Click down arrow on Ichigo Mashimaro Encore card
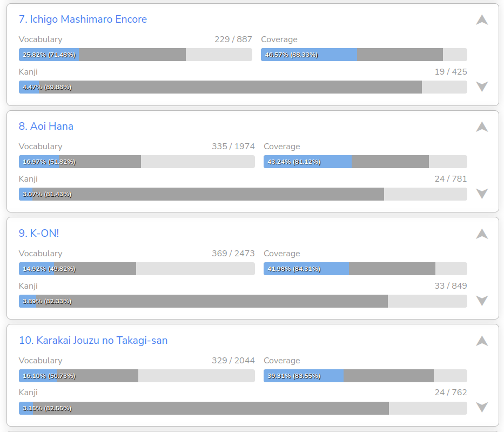The height and width of the screenshot is (432, 504). click(x=482, y=87)
